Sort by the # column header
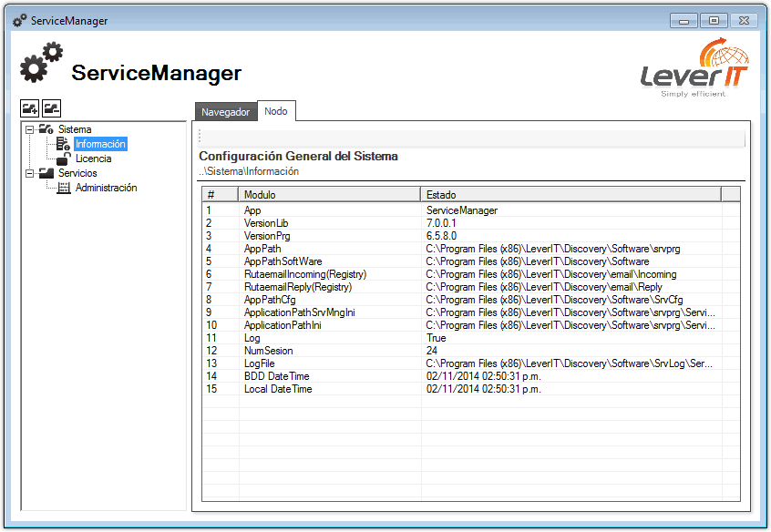Image resolution: width=771 pixels, height=532 pixels. pos(221,195)
